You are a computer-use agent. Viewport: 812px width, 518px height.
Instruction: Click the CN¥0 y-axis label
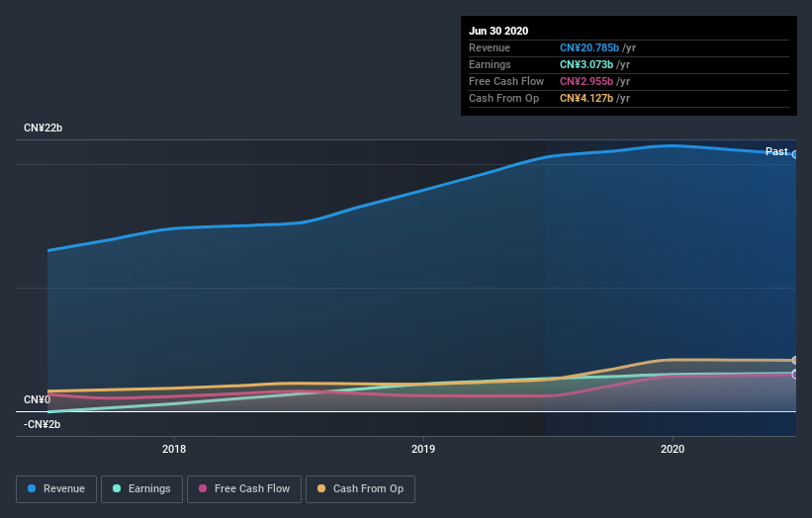pos(37,399)
